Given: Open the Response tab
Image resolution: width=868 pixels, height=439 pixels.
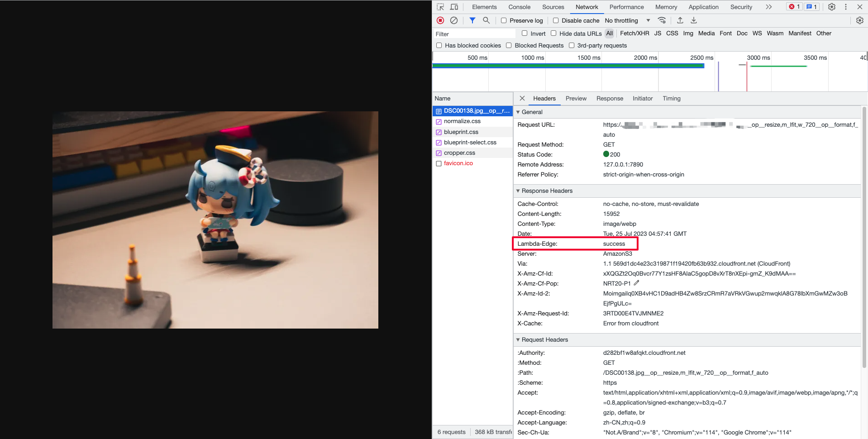Looking at the screenshot, I should [x=610, y=98].
